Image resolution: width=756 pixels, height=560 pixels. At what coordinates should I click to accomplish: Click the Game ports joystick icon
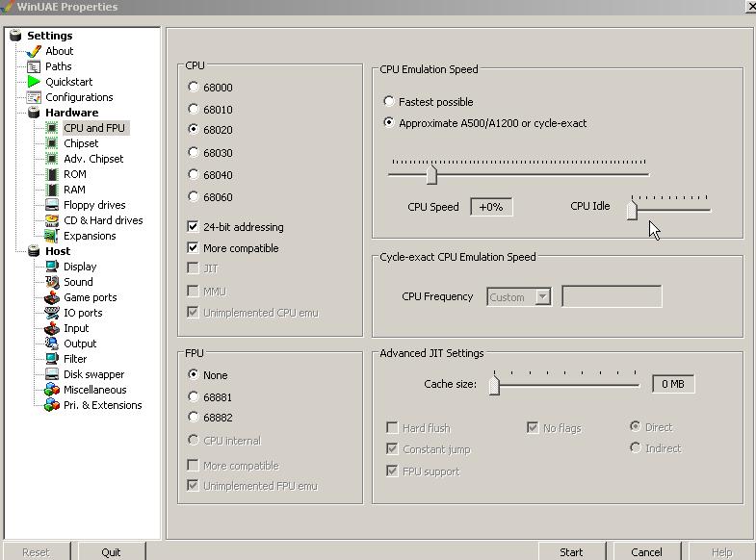52,297
